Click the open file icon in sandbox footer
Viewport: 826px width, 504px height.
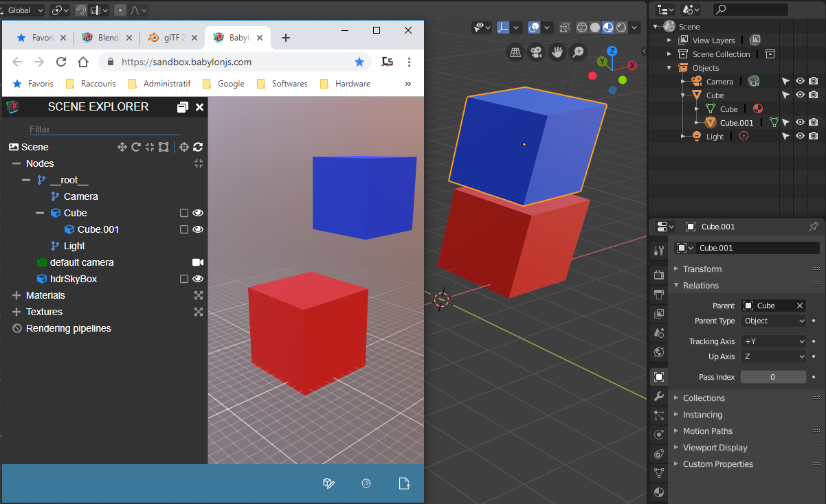click(x=405, y=483)
